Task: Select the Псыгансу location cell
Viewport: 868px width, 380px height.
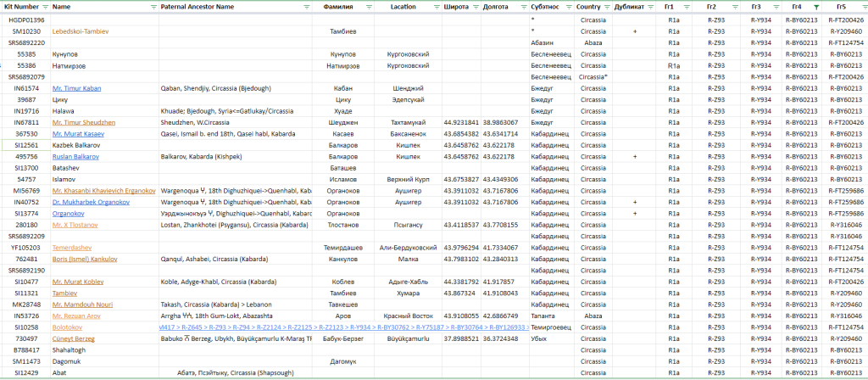Action: (408, 225)
